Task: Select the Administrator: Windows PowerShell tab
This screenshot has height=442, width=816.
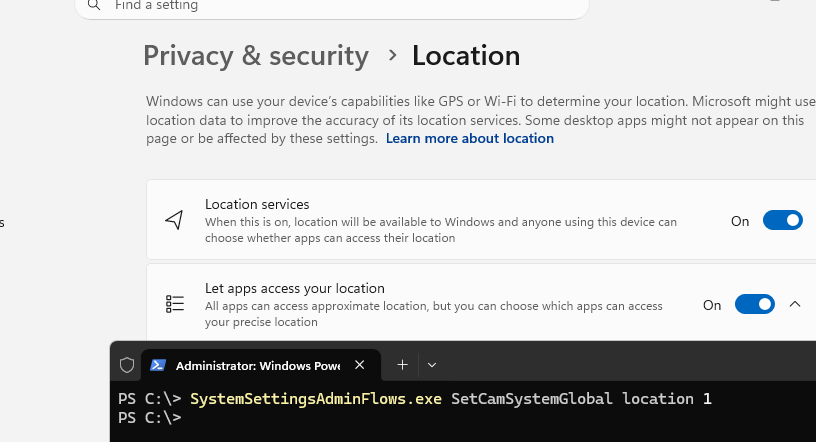Action: pyautogui.click(x=261, y=365)
